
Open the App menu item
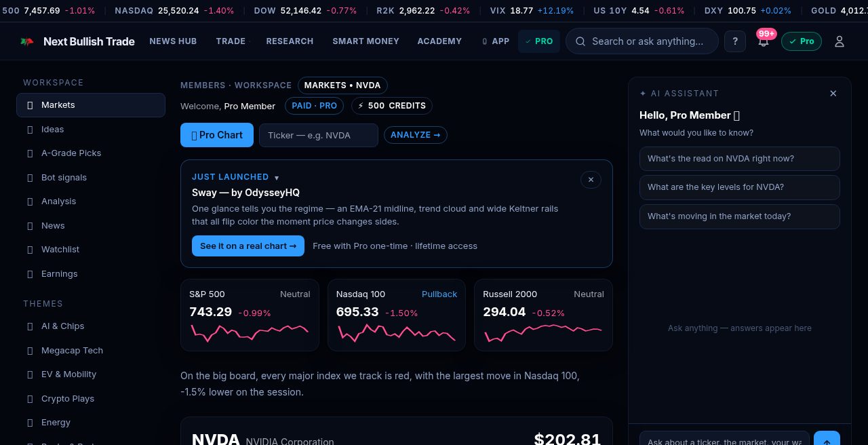(x=496, y=41)
